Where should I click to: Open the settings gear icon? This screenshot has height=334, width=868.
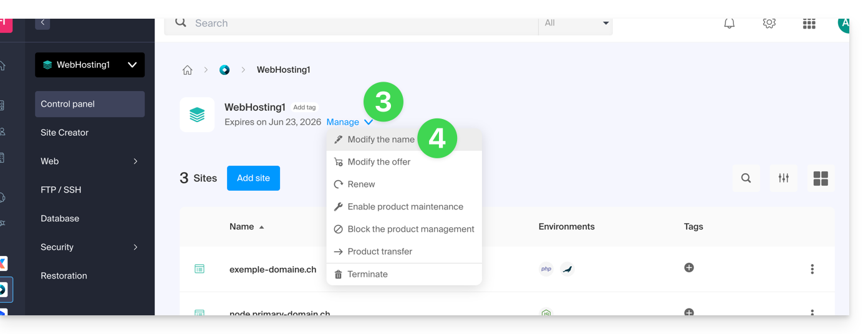(769, 24)
